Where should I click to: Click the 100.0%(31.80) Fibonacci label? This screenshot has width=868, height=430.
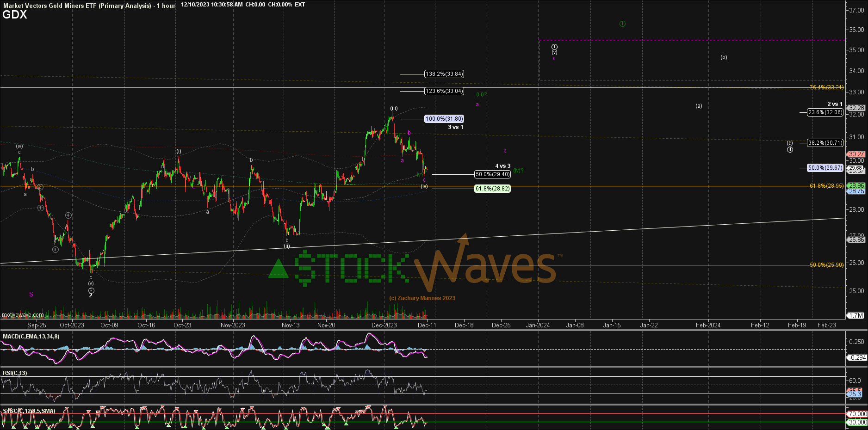point(444,119)
